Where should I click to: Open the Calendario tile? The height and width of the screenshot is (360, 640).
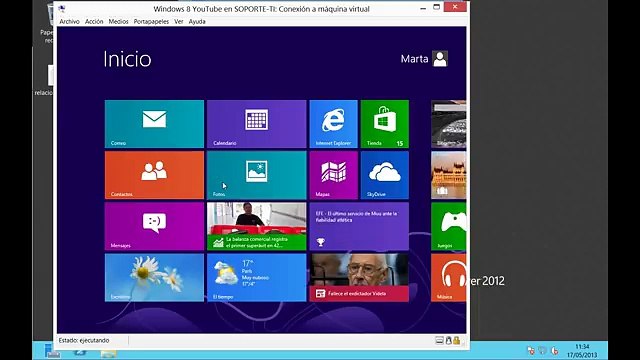[x=256, y=124]
